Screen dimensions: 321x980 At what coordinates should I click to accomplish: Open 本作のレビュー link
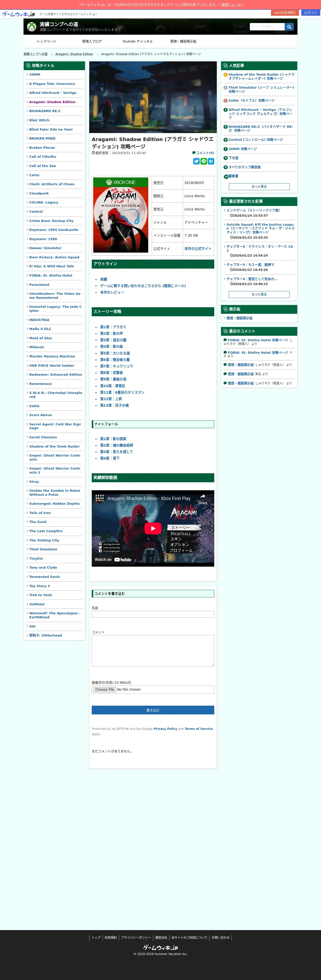(112, 292)
